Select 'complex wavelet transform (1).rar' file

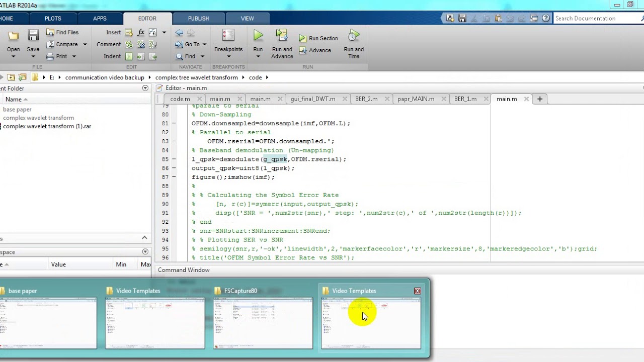pyautogui.click(x=47, y=126)
